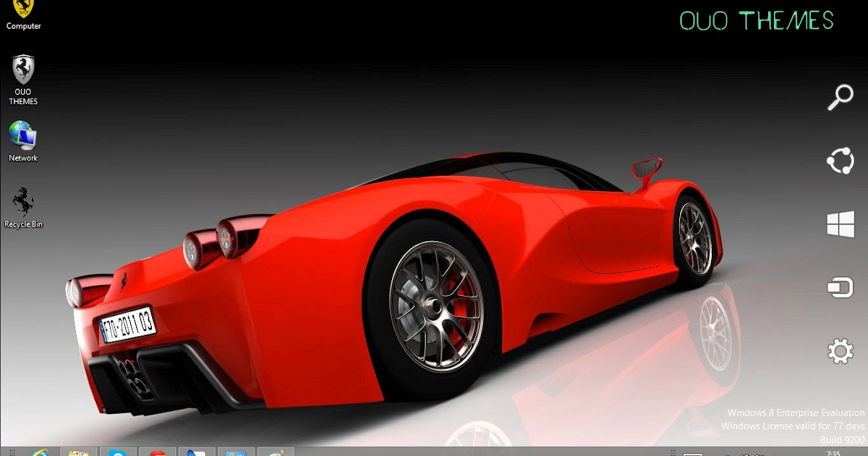Launch Internet Explorer from the taskbar
The image size is (868, 456).
click(x=39, y=452)
